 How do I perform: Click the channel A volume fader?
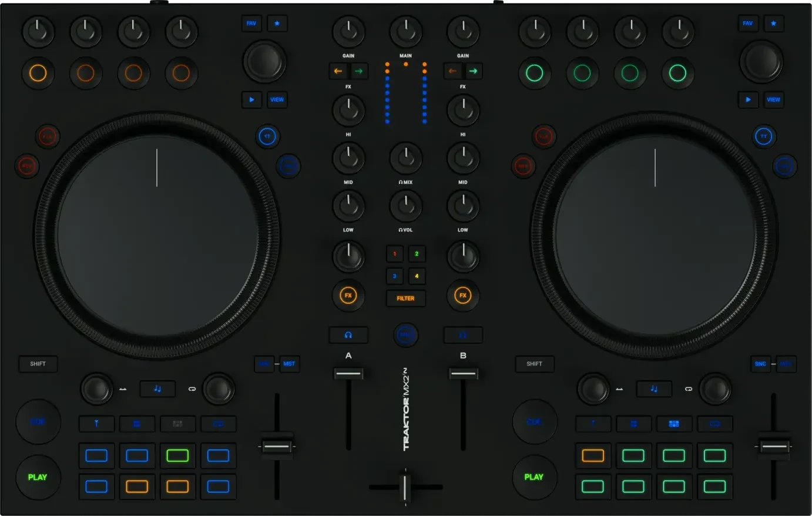348,374
